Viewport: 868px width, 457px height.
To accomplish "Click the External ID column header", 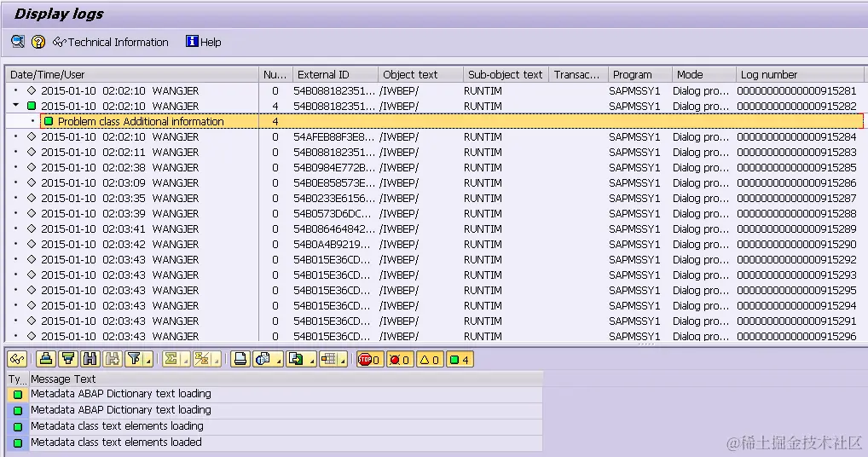I will tap(335, 74).
